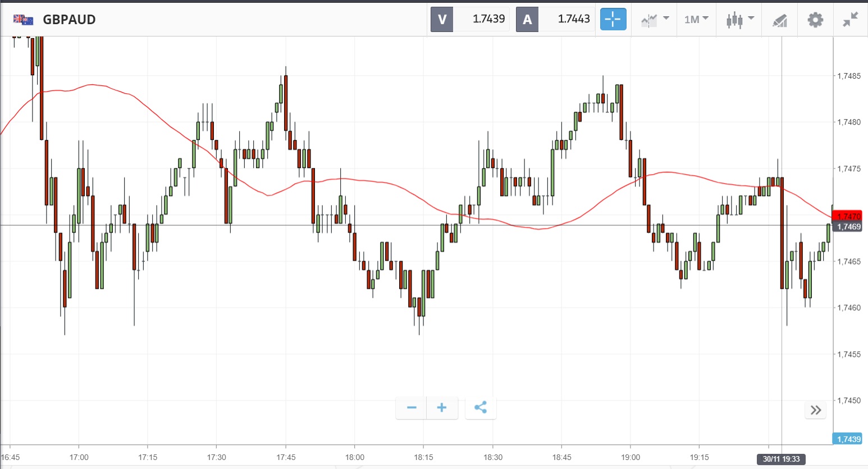
Task: Open the compare instruments dropdown
Action: point(655,20)
